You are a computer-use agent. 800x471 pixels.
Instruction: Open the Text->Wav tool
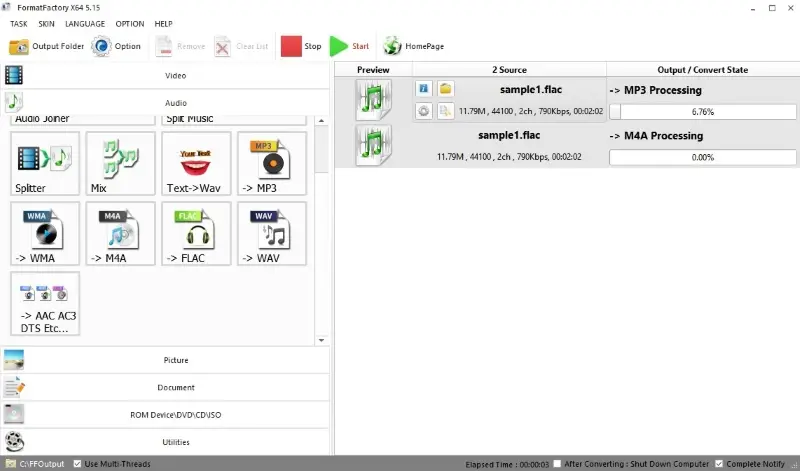[x=196, y=163]
